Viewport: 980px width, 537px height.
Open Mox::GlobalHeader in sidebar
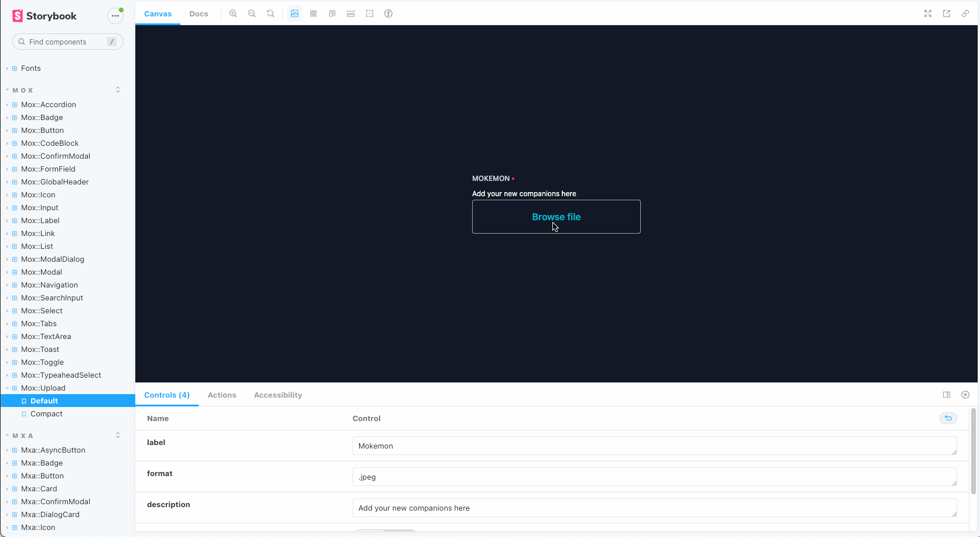click(55, 182)
